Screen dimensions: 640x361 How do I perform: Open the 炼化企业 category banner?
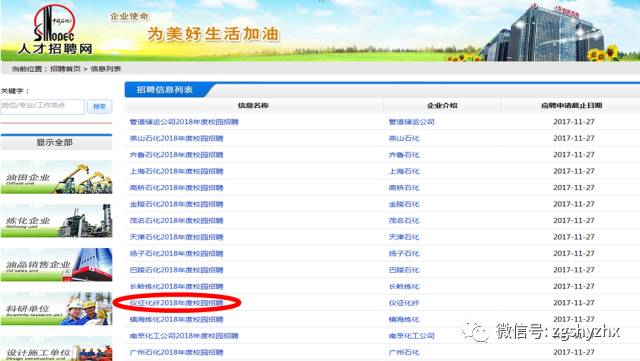56,221
